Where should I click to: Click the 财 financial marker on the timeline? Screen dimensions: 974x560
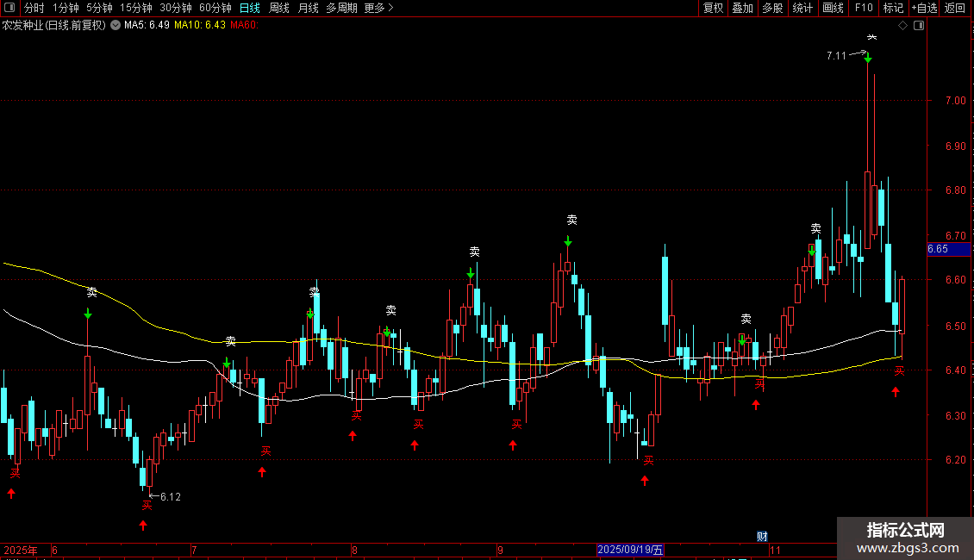point(762,537)
